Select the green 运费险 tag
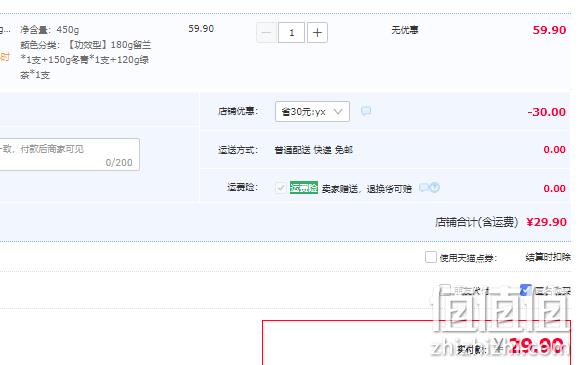This screenshot has height=365, width=580. click(304, 188)
